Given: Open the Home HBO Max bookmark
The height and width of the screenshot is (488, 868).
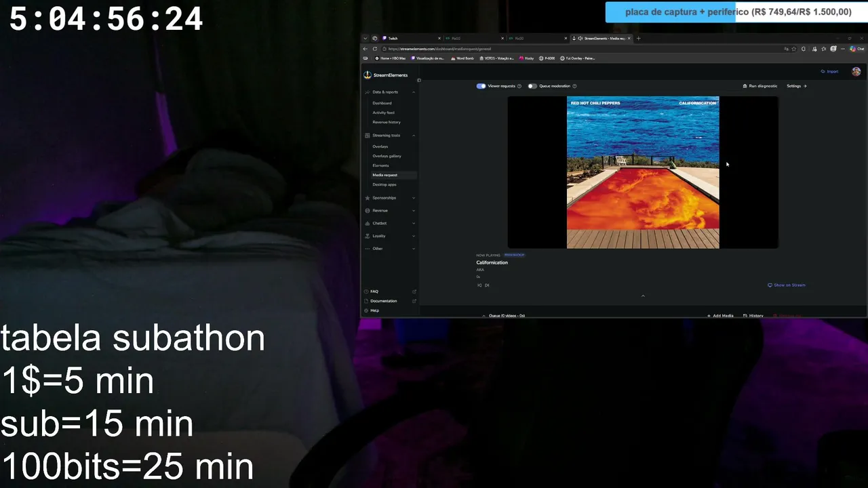Looking at the screenshot, I should [390, 58].
